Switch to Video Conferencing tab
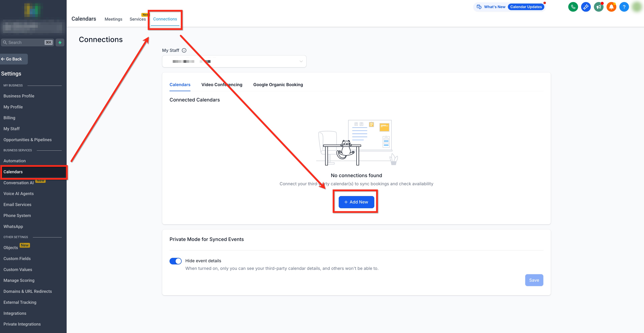 point(222,85)
